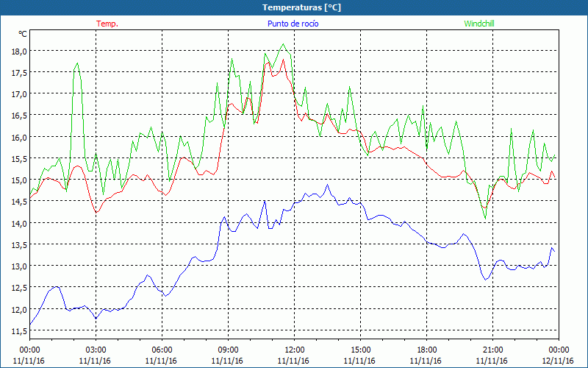The width and height of the screenshot is (588, 368).
Task: Click the '00:00' time label above 12/11/16
Action: (559, 350)
